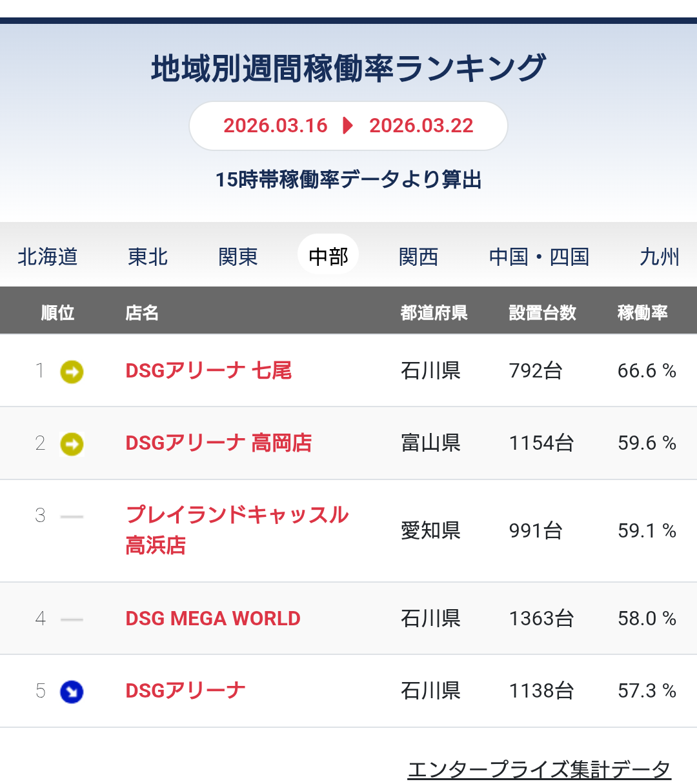Follow the エンタープライズ集計データ link

(x=539, y=769)
